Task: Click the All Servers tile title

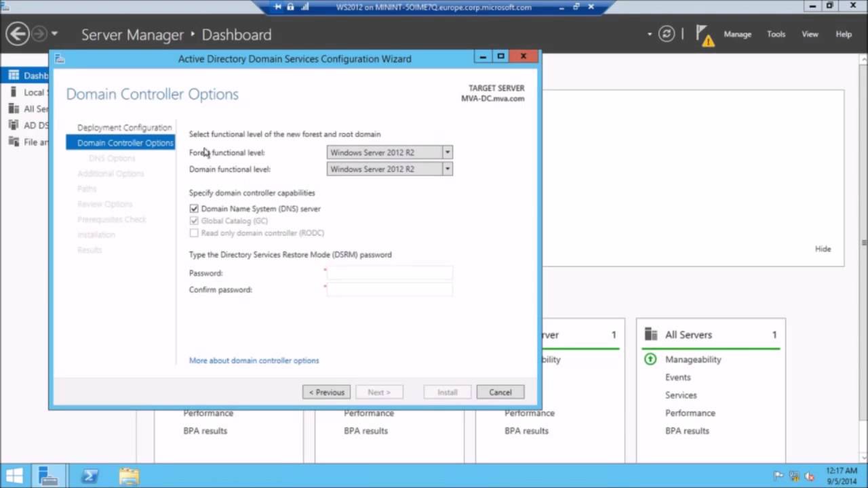Action: [688, 335]
